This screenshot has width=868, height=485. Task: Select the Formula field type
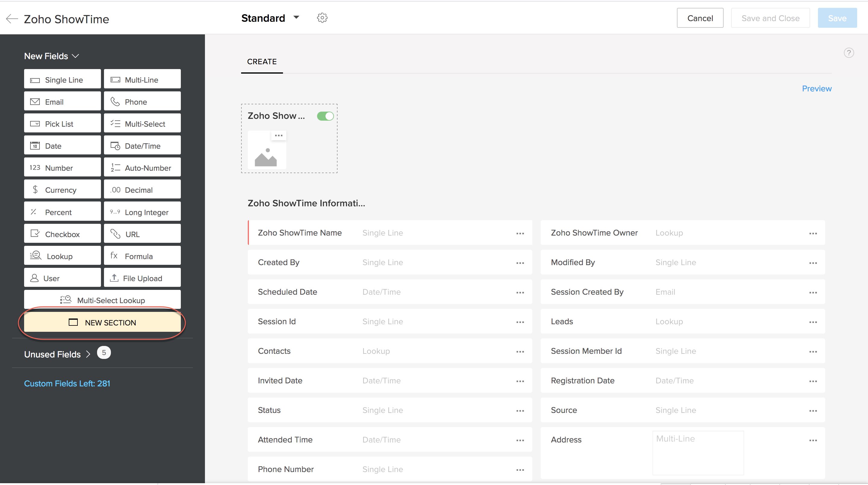pyautogui.click(x=142, y=256)
